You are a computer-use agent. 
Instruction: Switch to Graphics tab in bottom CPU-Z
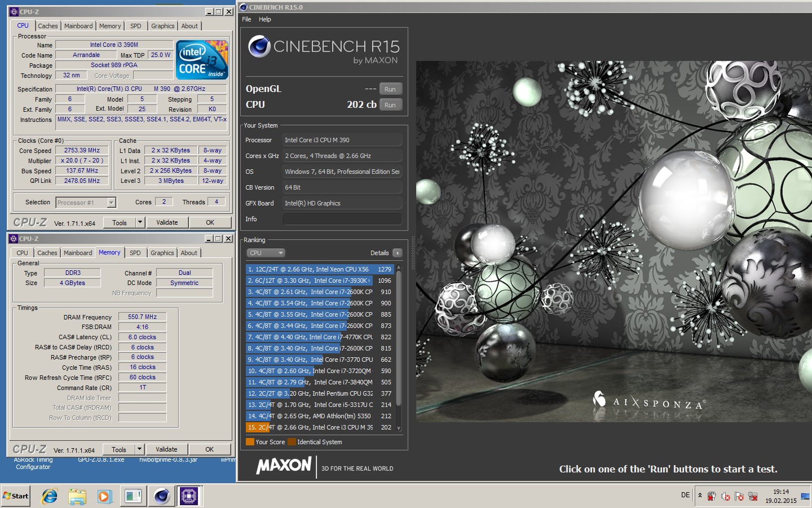pos(162,253)
